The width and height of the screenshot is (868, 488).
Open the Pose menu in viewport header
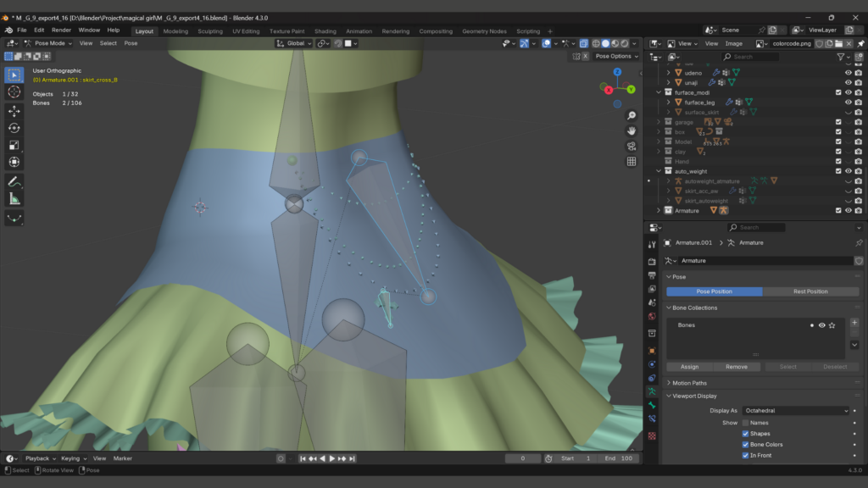pos(131,43)
